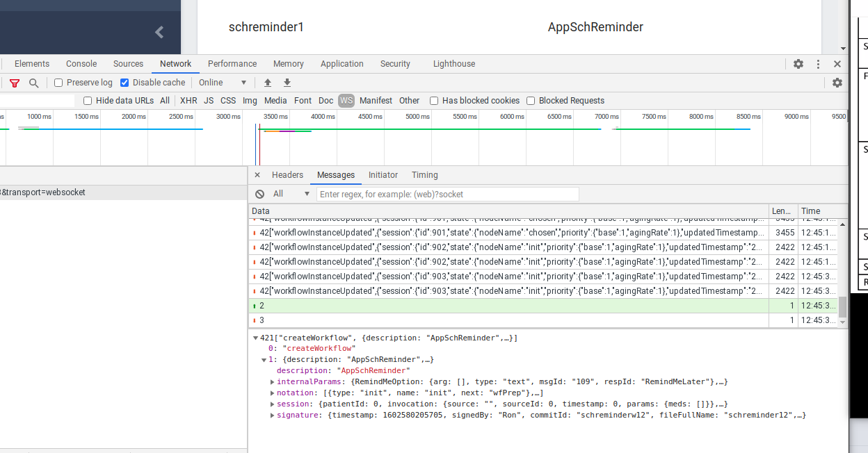Switch to the Application tab
The height and width of the screenshot is (453, 868).
click(342, 64)
